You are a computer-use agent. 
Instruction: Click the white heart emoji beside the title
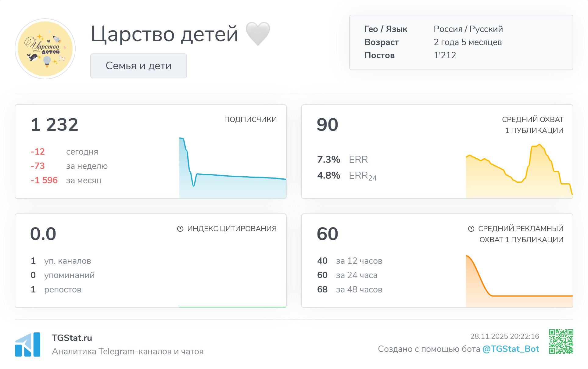pos(258,34)
